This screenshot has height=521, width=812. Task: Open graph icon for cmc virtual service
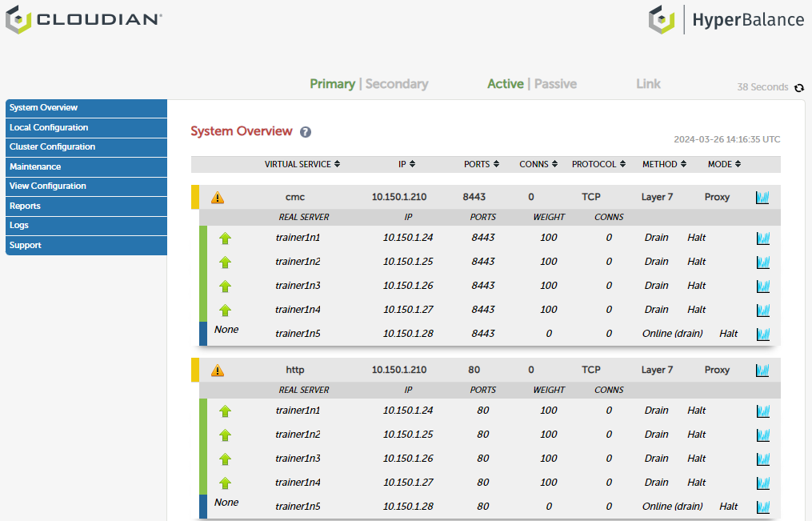[x=762, y=198]
